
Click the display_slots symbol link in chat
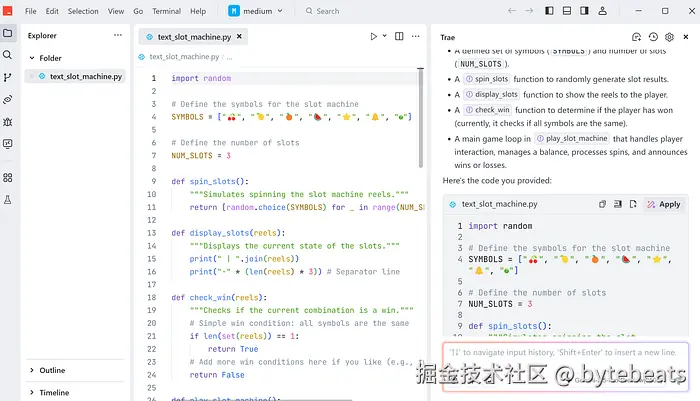tap(491, 95)
